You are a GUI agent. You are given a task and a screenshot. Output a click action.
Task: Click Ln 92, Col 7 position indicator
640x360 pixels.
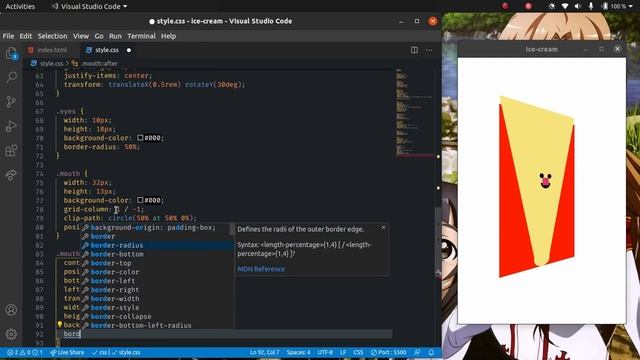(264, 352)
